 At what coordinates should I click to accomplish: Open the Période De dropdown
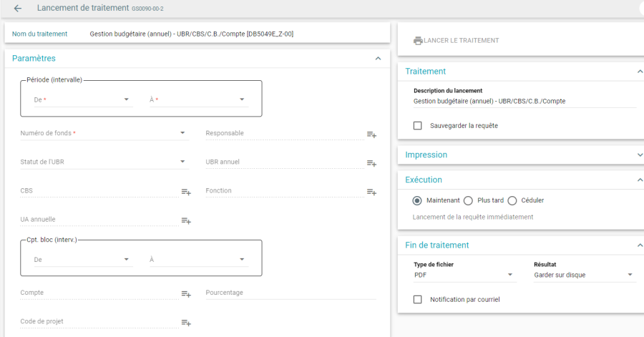tap(84, 99)
